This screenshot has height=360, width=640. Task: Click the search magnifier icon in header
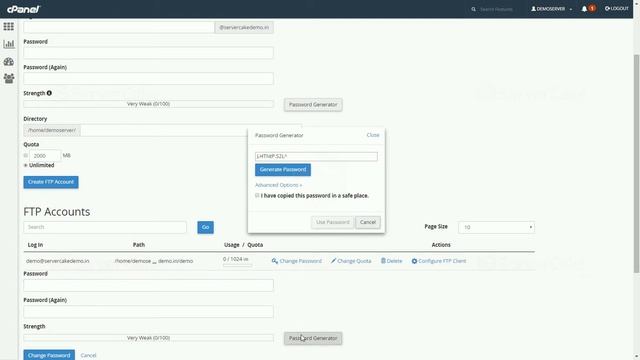(473, 9)
